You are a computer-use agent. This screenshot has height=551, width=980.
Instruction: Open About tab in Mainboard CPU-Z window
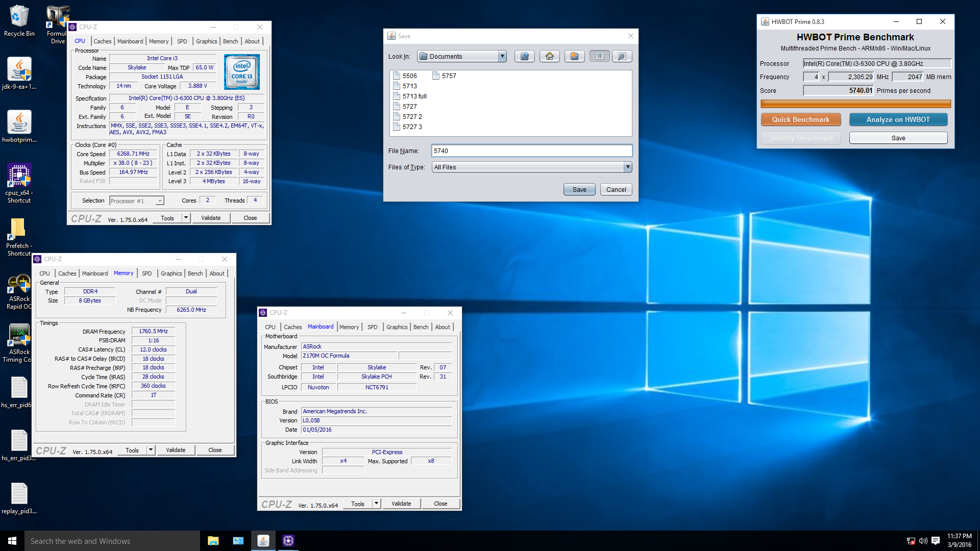[x=443, y=327]
